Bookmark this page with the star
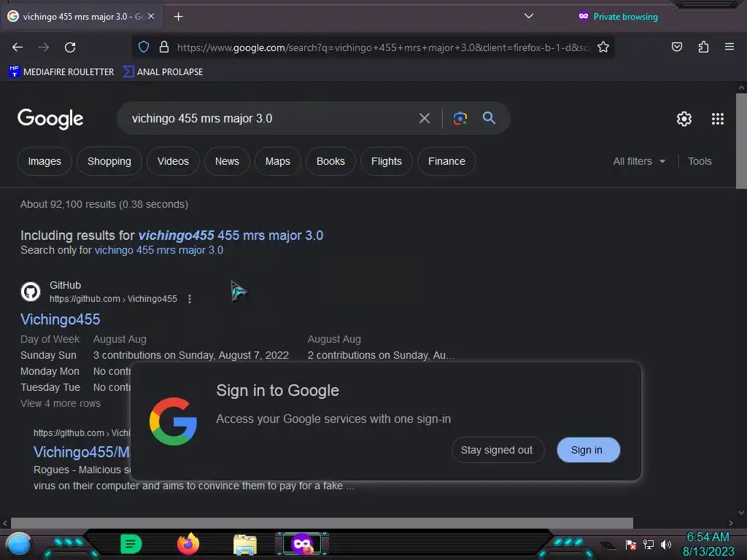Image resolution: width=747 pixels, height=560 pixels. (x=603, y=47)
